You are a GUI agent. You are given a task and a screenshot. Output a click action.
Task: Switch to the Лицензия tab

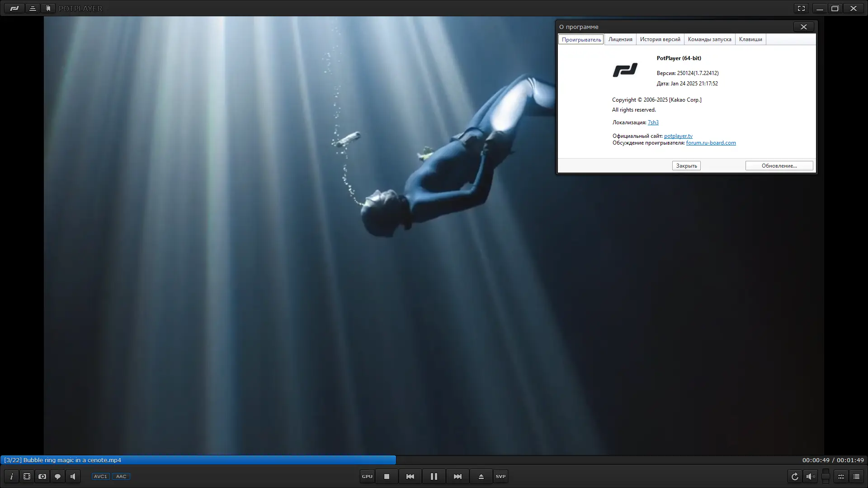620,39
